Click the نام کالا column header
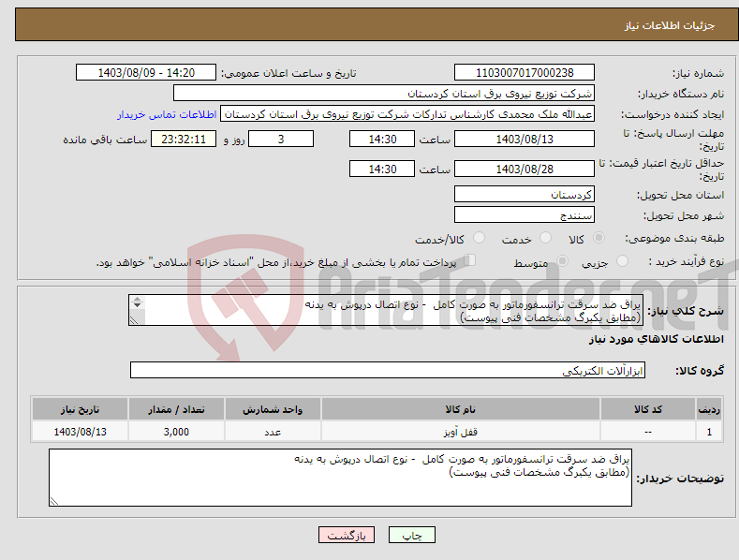739x560 pixels. (461, 409)
